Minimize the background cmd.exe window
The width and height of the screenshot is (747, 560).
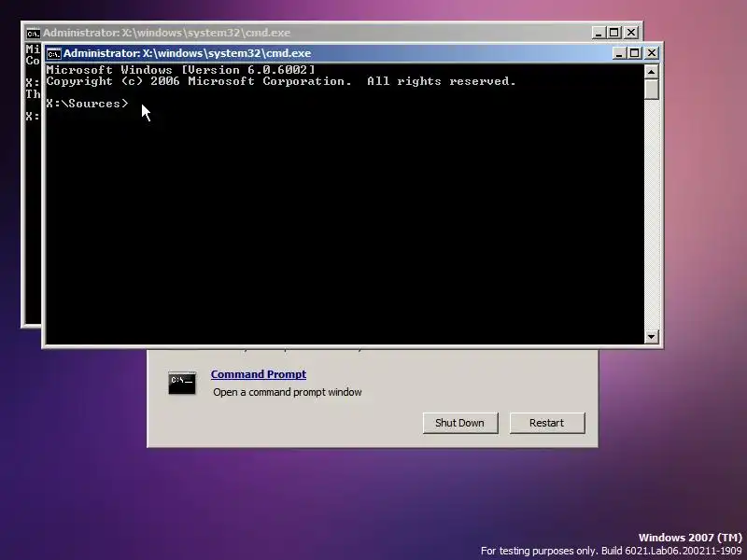point(599,33)
